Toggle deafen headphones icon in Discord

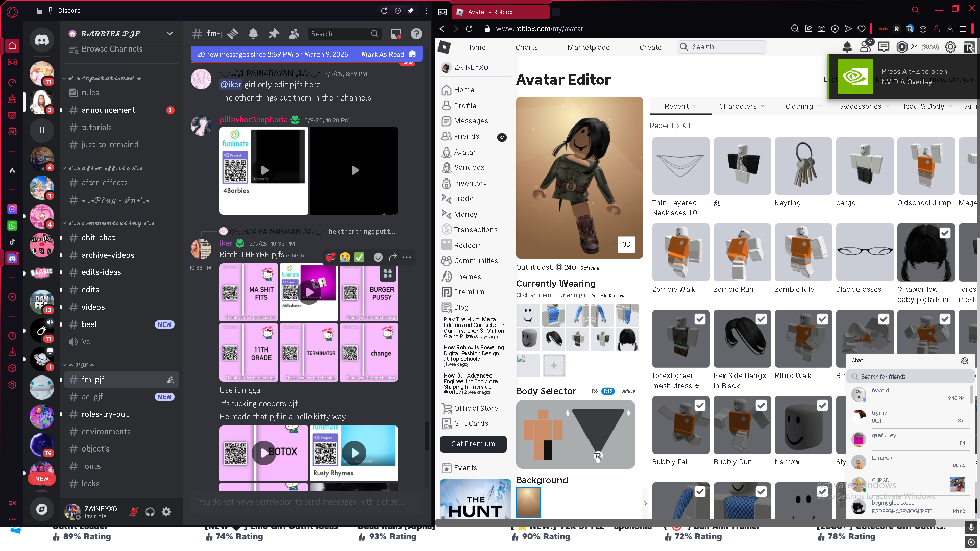[150, 512]
